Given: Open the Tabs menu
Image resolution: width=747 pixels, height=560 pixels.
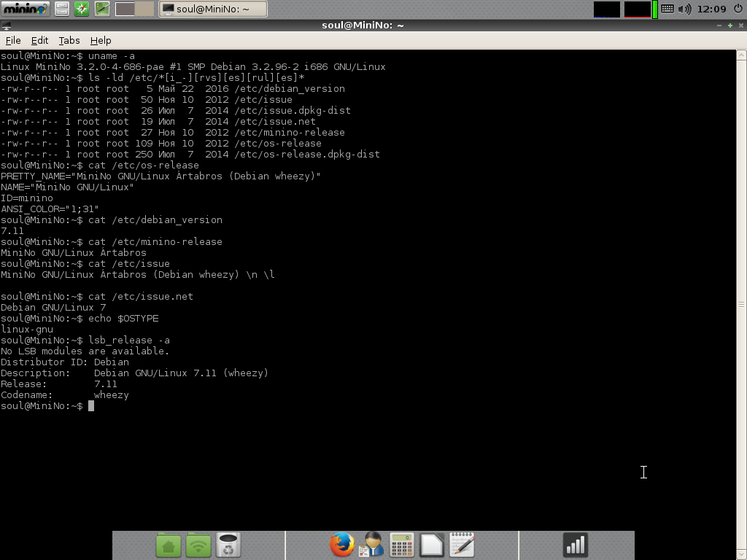Looking at the screenshot, I should tap(69, 41).
